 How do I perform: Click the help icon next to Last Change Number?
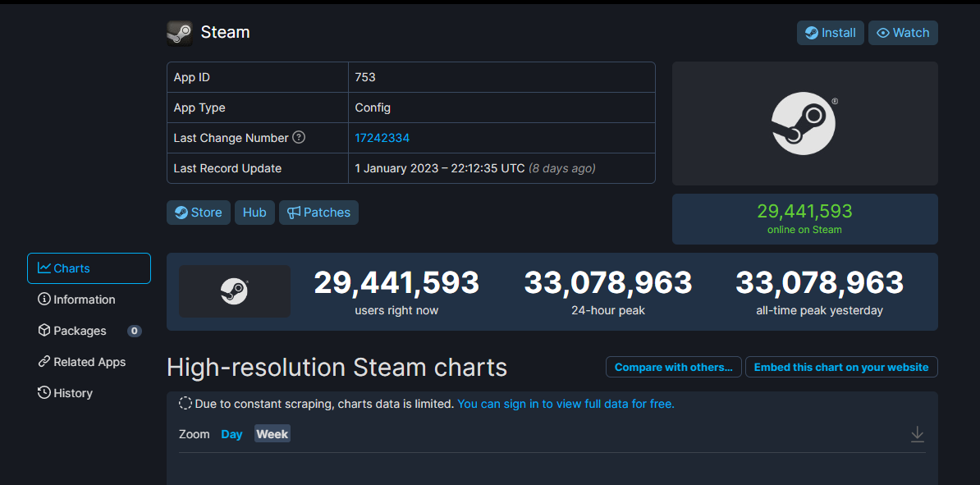[x=299, y=137]
